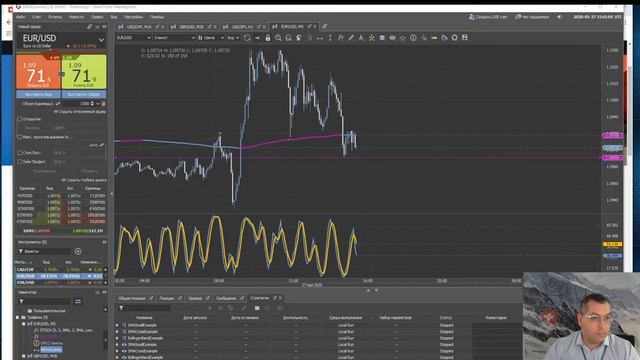Open the EUR/USD instrument combo in chart toolbar
The width and height of the screenshot is (640, 360).
[133, 38]
